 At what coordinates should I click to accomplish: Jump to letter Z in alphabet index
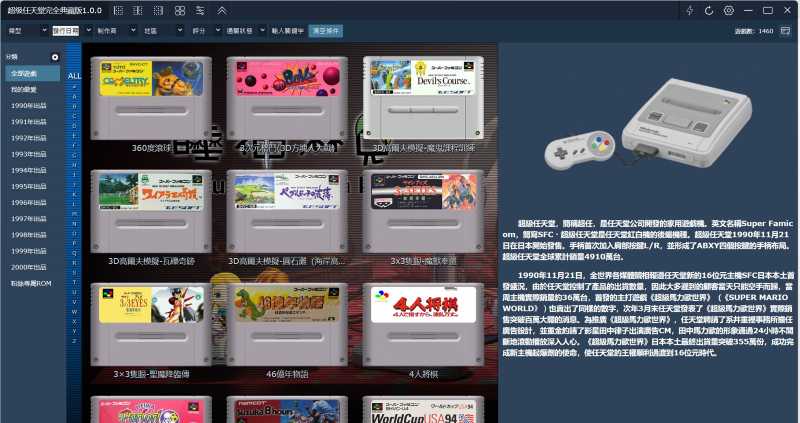point(74,341)
